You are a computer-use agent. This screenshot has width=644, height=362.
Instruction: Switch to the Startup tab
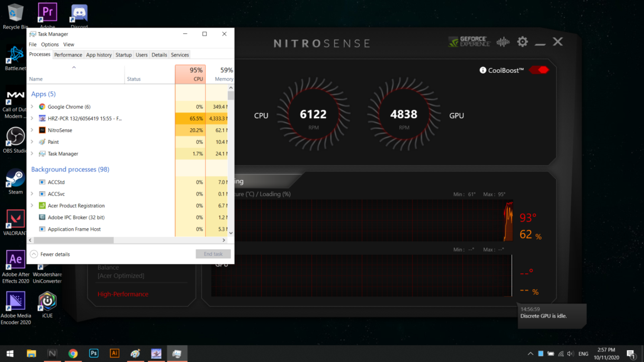pos(123,55)
